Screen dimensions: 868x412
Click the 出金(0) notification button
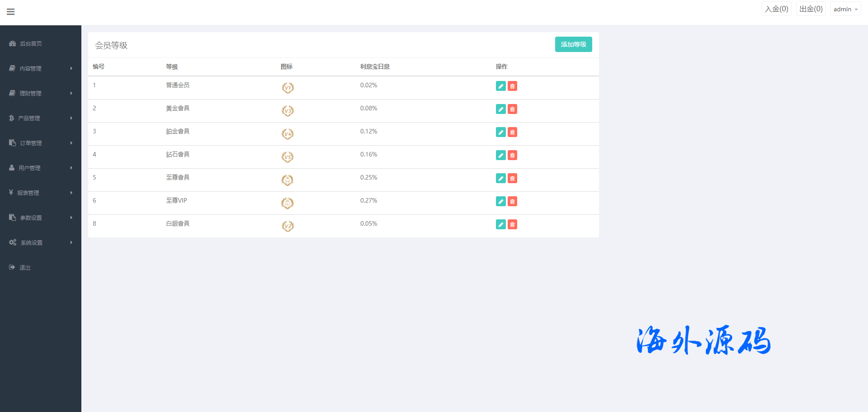click(x=811, y=9)
